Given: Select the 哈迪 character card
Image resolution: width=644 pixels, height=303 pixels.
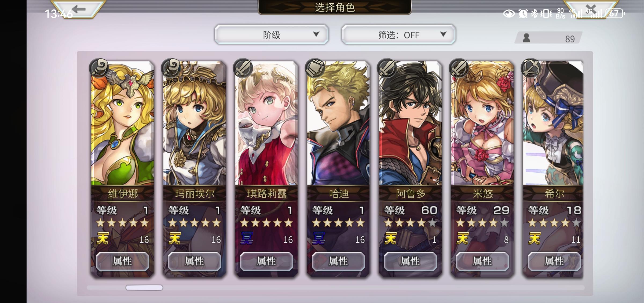Looking at the screenshot, I should click(x=338, y=169).
